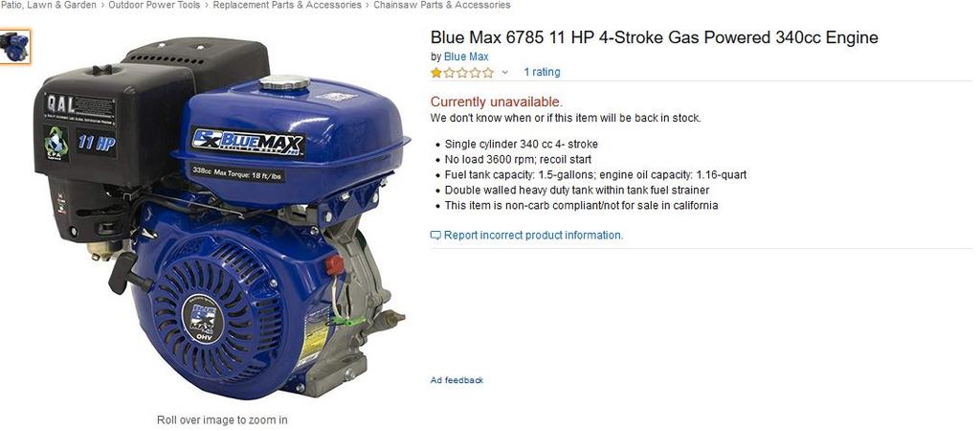Go to Outdoor Power Tools category
The height and width of the screenshot is (431, 980).
pyautogui.click(x=154, y=5)
